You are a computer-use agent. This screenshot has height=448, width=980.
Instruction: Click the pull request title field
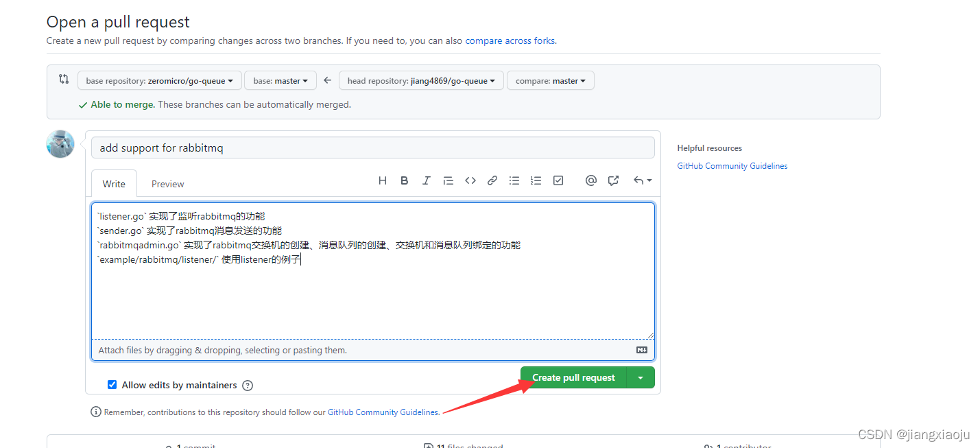click(373, 148)
